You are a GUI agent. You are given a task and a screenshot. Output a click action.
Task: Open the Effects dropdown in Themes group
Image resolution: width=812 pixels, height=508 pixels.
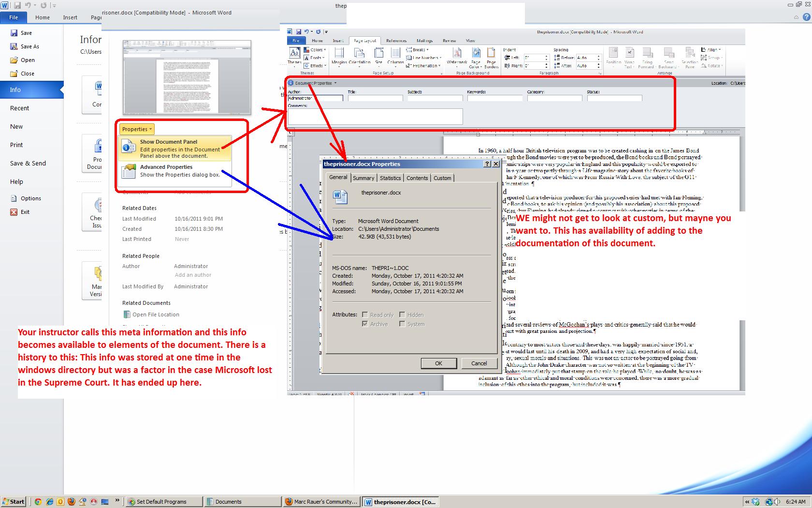(315, 65)
